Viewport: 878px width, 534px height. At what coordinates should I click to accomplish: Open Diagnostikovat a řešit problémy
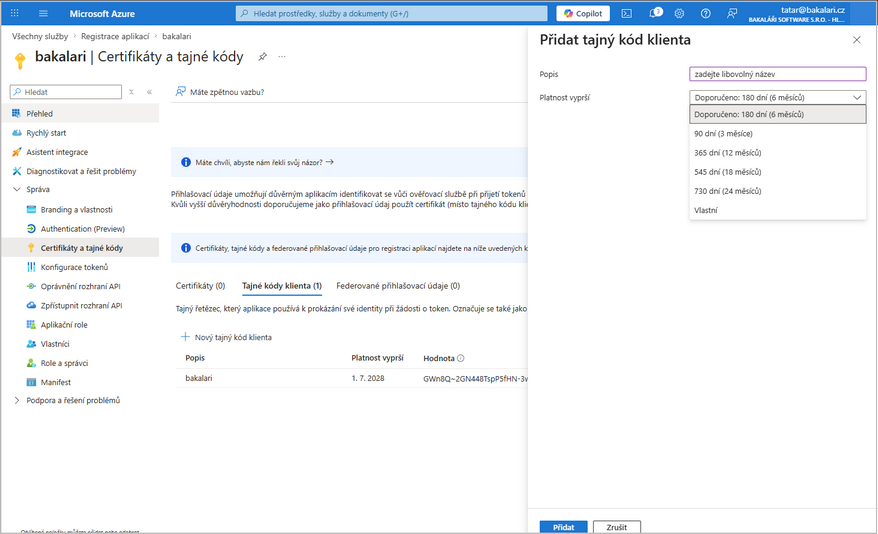[80, 171]
